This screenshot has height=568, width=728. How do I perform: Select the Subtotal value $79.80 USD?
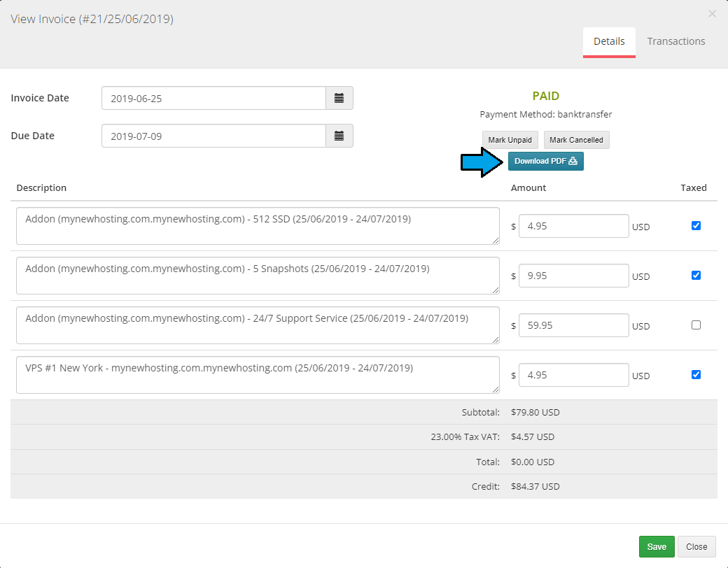pos(535,412)
